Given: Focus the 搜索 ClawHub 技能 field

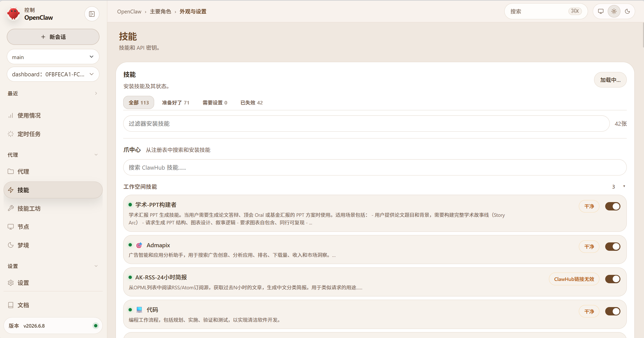Looking at the screenshot, I should point(375,168).
